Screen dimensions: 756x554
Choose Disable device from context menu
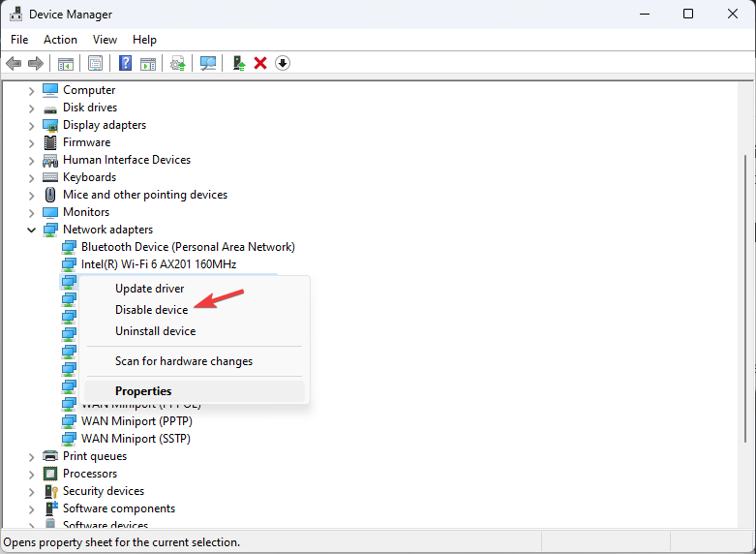(x=195, y=310)
